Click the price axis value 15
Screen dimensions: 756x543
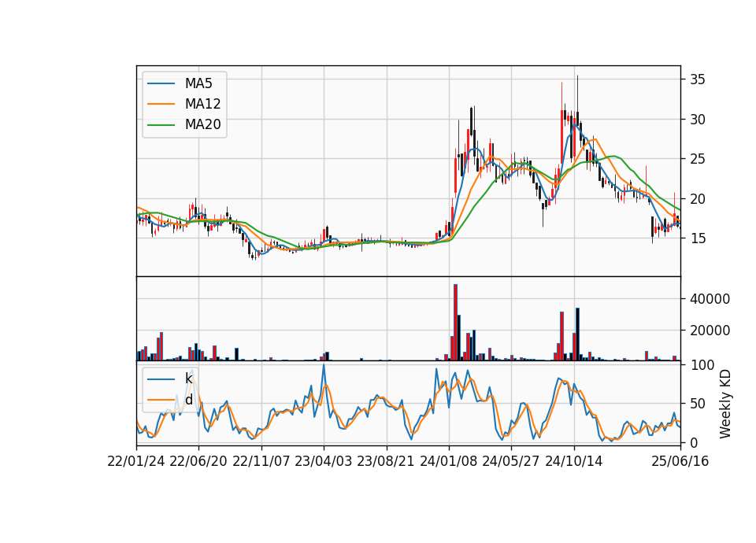[x=697, y=238]
